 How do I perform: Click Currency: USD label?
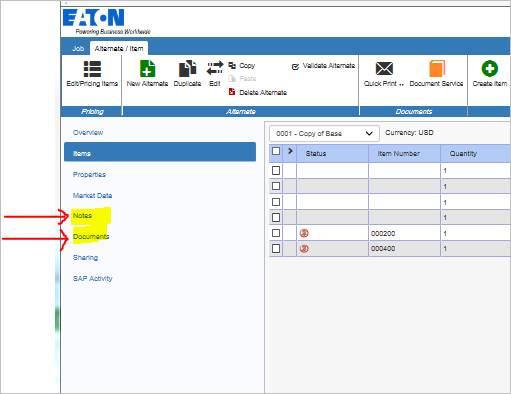[x=409, y=133]
